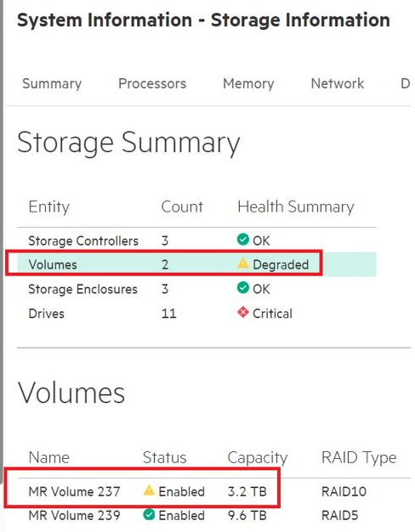Switch to the Processors tab

152,83
